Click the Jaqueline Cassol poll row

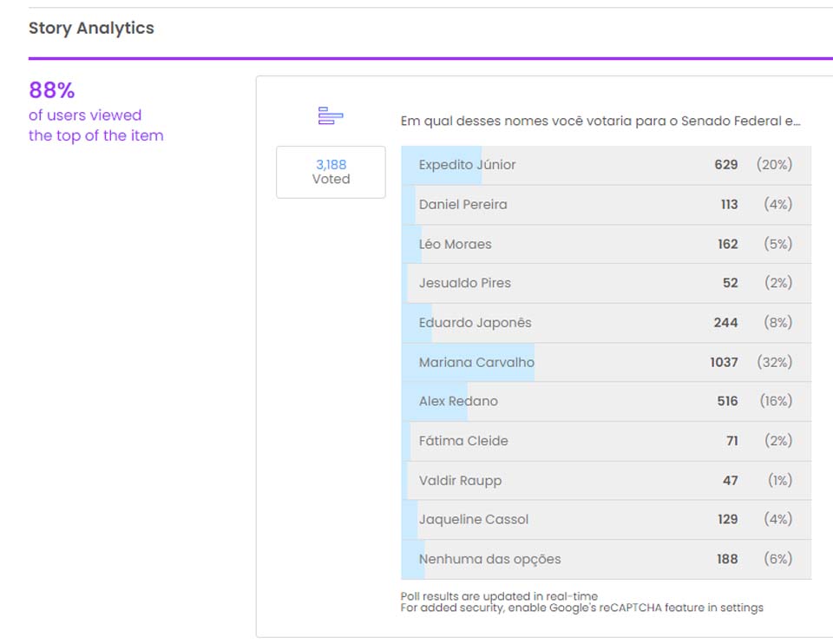[606, 519]
